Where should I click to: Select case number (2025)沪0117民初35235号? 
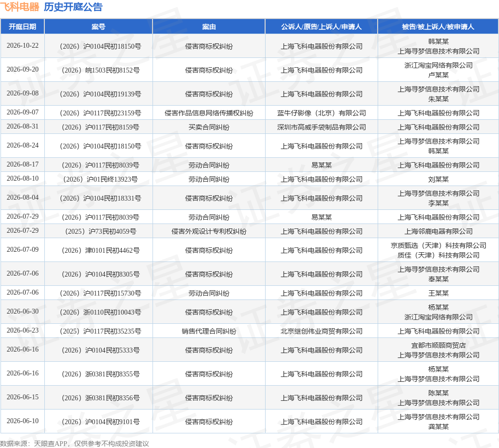point(100,331)
